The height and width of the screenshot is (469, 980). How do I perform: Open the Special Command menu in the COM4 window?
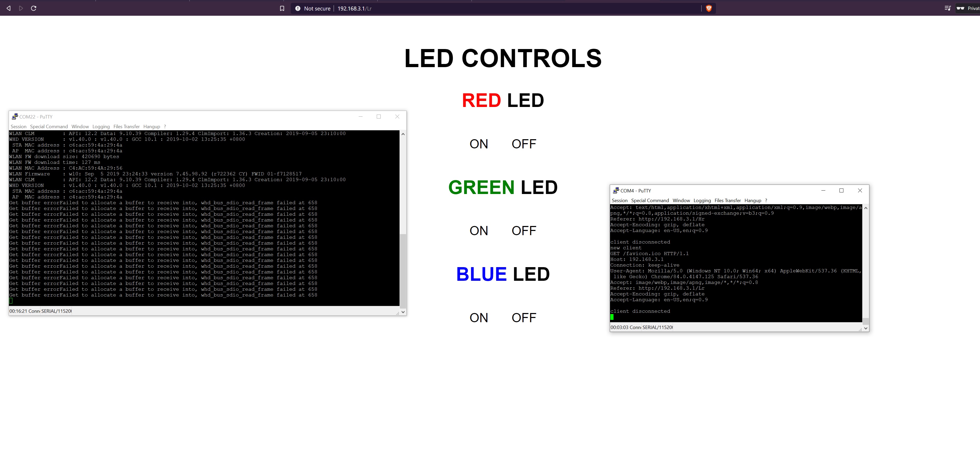(650, 201)
